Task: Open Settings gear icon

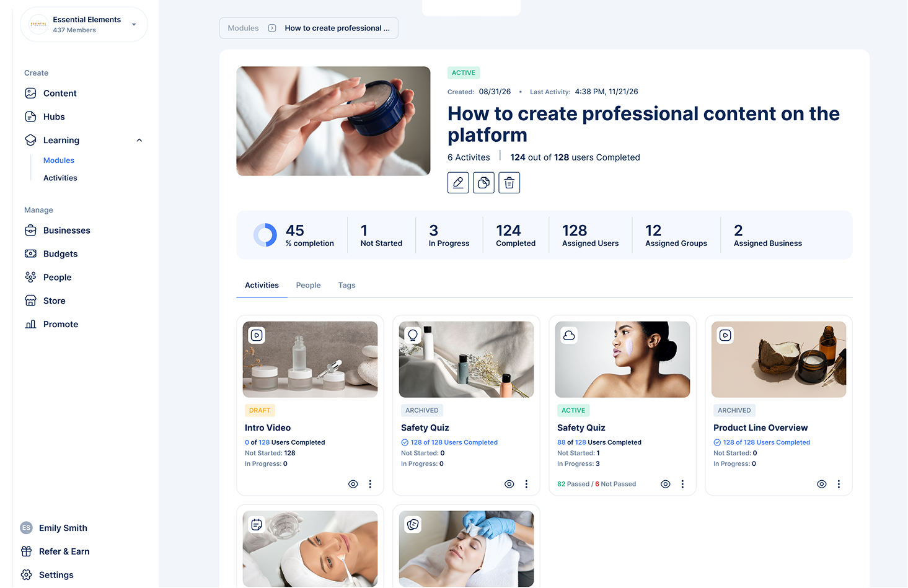Action: click(x=26, y=575)
